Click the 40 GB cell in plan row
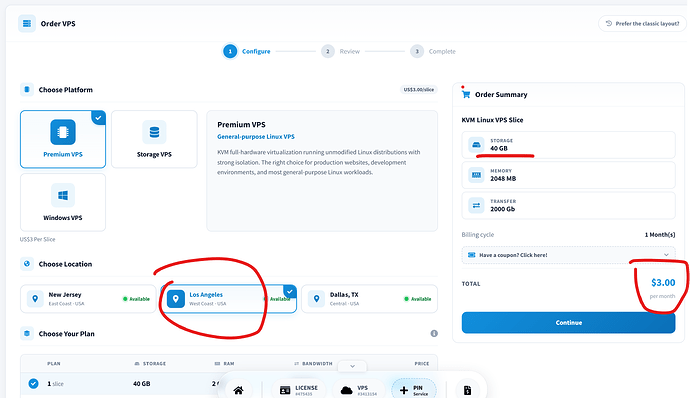Viewport: 690px width, 398px height. coord(142,384)
